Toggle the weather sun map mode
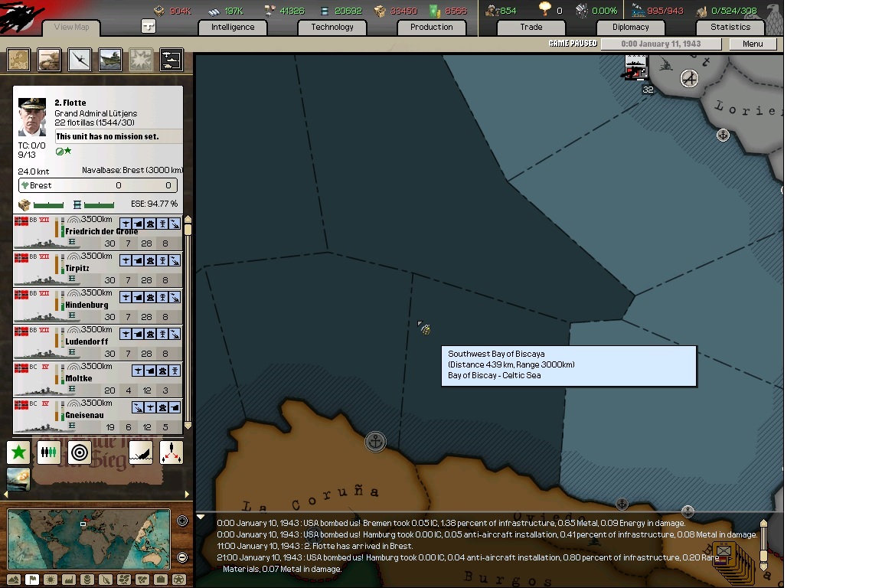882x588 pixels. tap(51, 580)
